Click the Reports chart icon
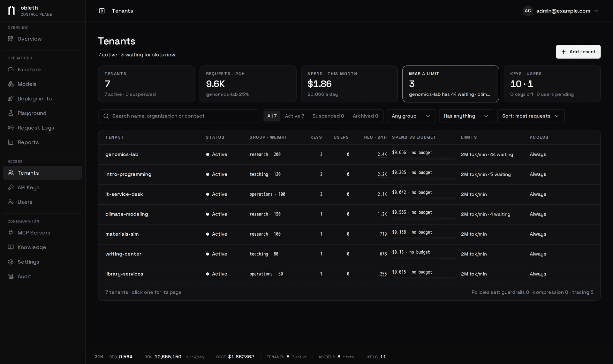The width and height of the screenshot is (613, 364). (11, 142)
